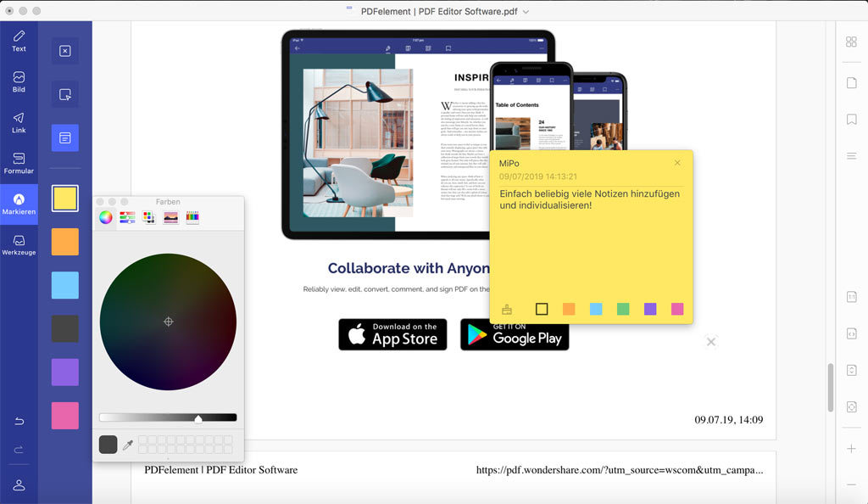Image resolution: width=868 pixels, height=504 pixels.
Task: Click the undo arrow in left sidebar
Action: pyautogui.click(x=19, y=421)
